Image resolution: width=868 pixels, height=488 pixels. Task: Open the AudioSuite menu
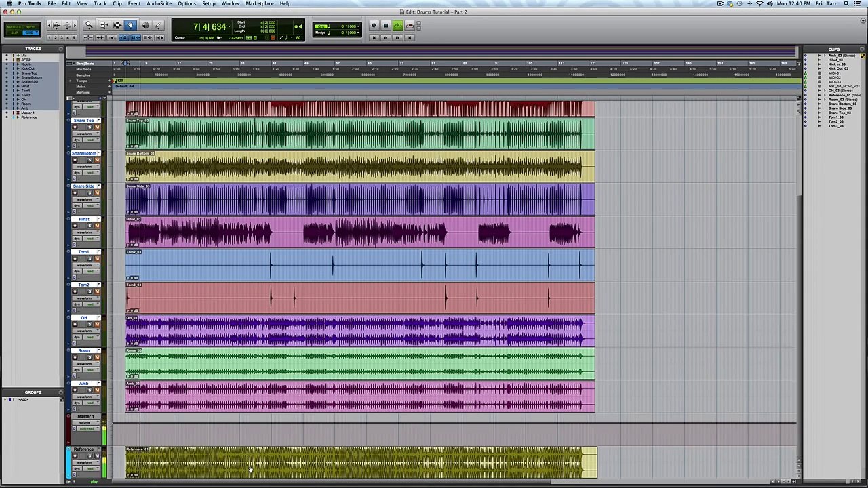(x=159, y=3)
